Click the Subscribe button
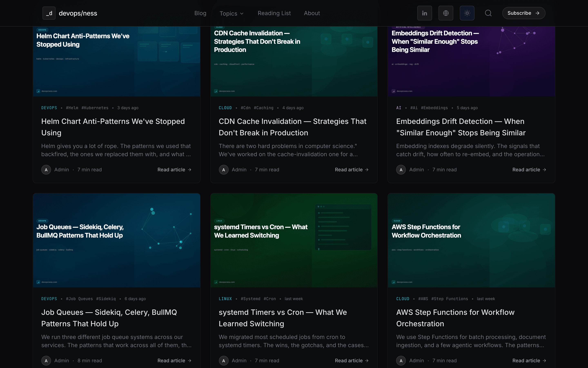588x368 pixels. pyautogui.click(x=524, y=13)
